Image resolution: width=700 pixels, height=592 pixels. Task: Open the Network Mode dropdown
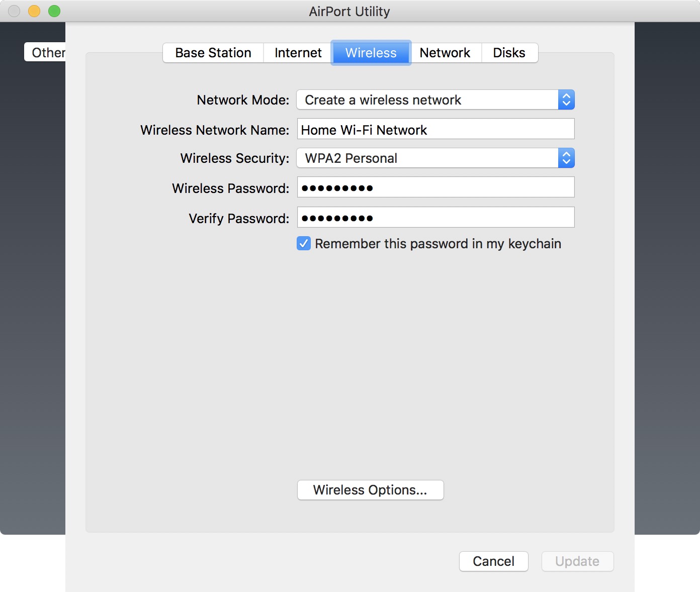[x=435, y=100]
